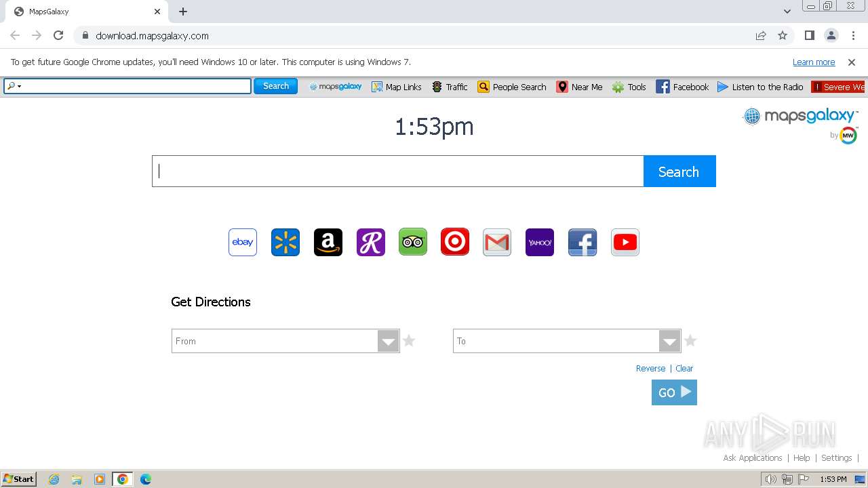
Task: Open People Search in the toolbar
Action: pos(512,87)
